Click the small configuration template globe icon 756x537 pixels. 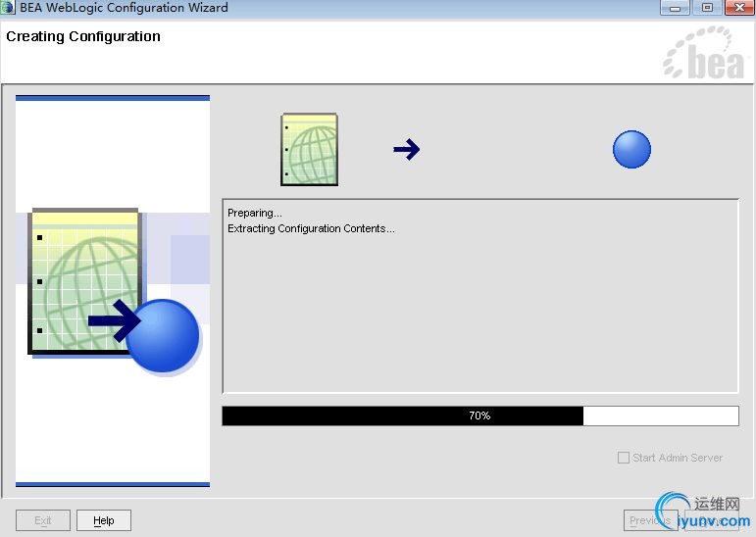310,149
